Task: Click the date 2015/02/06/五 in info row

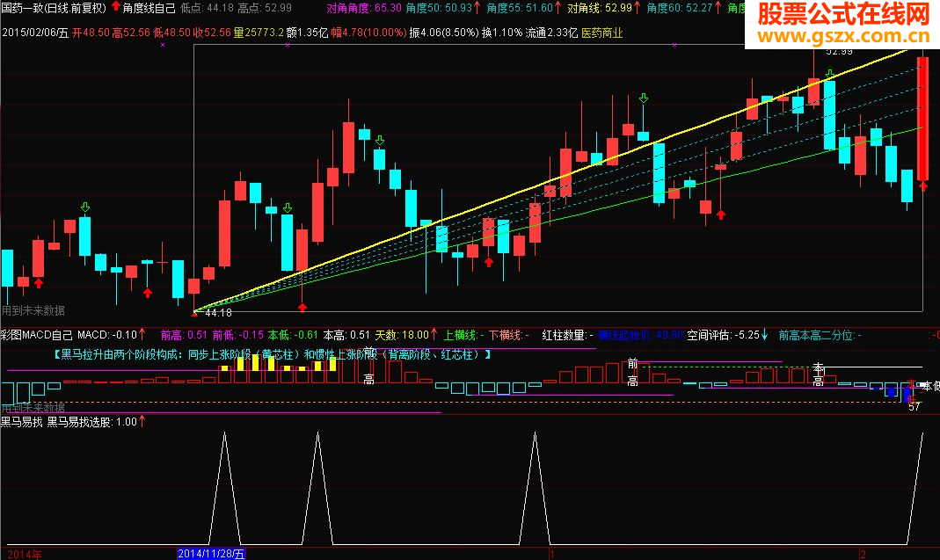Action: pyautogui.click(x=35, y=33)
